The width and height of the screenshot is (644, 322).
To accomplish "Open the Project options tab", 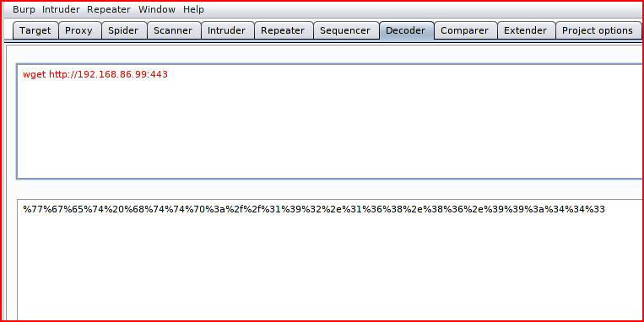I will 598,30.
